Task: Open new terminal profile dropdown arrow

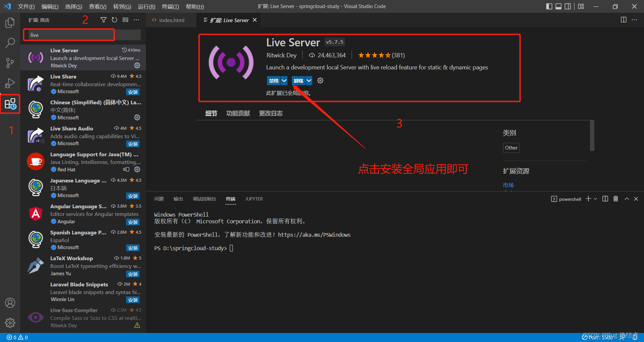Action: pos(595,199)
